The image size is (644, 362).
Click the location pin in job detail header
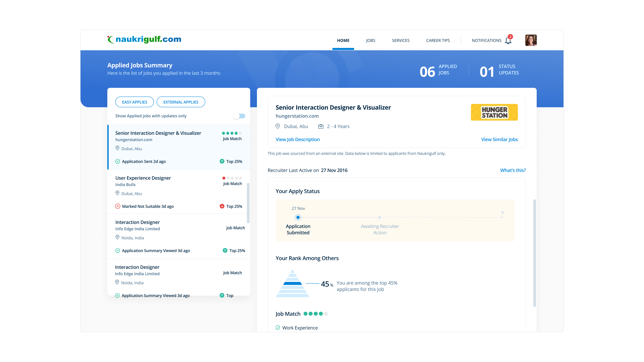[278, 126]
